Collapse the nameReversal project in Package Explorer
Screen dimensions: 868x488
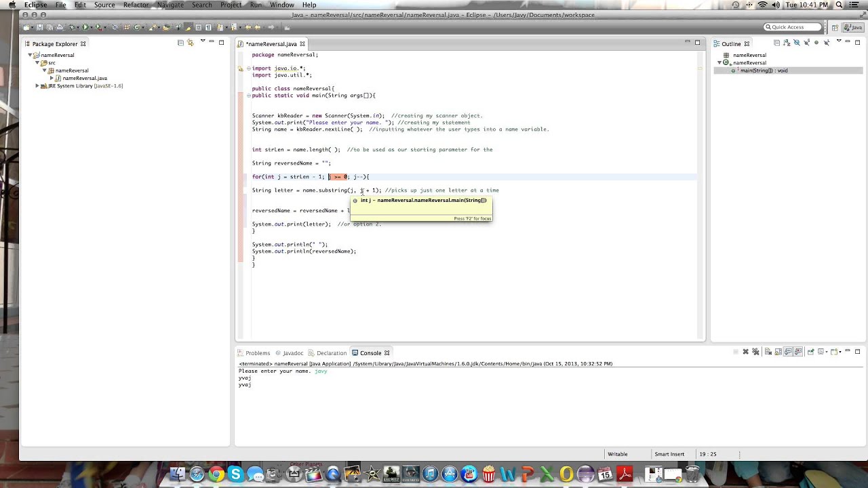click(31, 55)
